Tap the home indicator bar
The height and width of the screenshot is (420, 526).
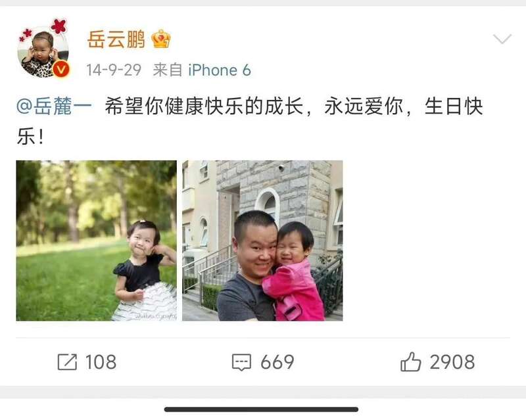click(261, 409)
